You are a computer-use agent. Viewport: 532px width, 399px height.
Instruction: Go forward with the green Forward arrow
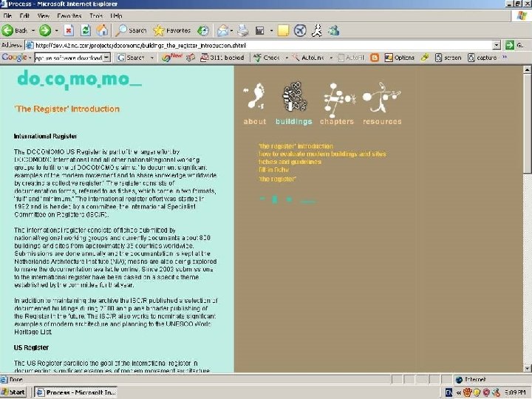[45, 30]
